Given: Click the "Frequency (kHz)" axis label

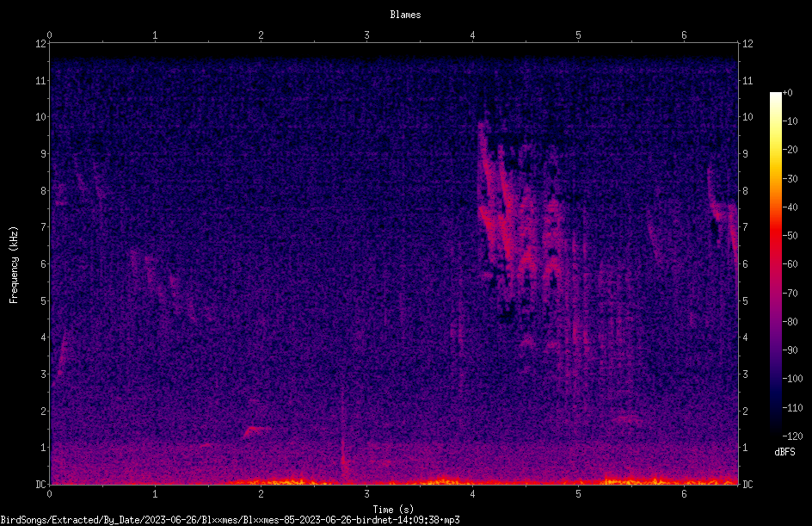Looking at the screenshot, I should point(14,265).
